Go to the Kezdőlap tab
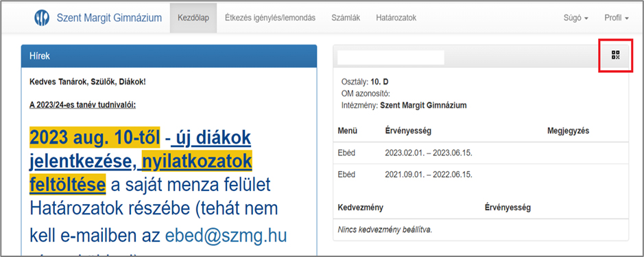The height and width of the screenshot is (257, 644). pyautogui.click(x=193, y=18)
